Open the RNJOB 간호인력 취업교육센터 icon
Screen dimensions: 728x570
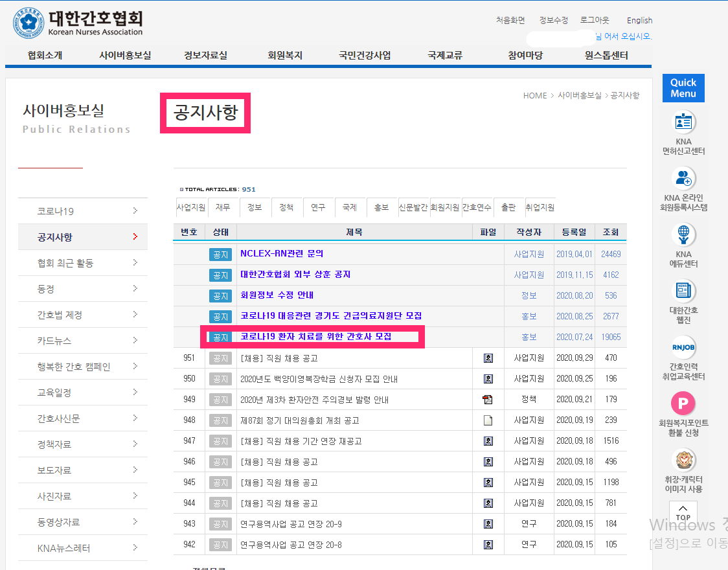pos(683,347)
